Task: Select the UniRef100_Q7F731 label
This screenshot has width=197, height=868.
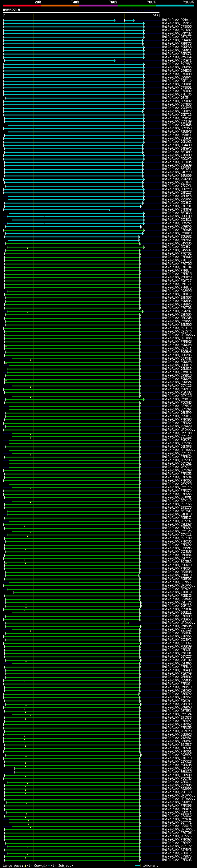Action: (x=177, y=206)
